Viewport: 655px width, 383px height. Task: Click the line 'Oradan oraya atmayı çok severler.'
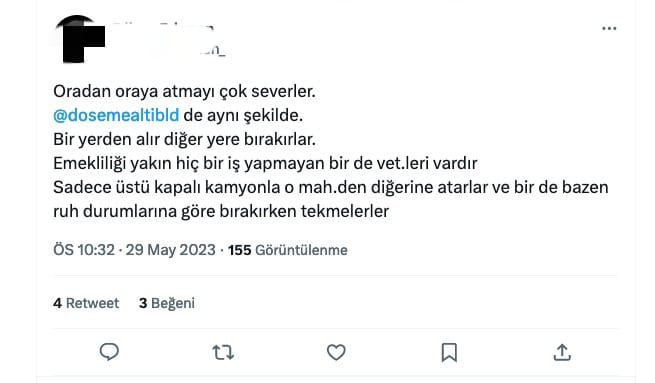[x=184, y=91]
